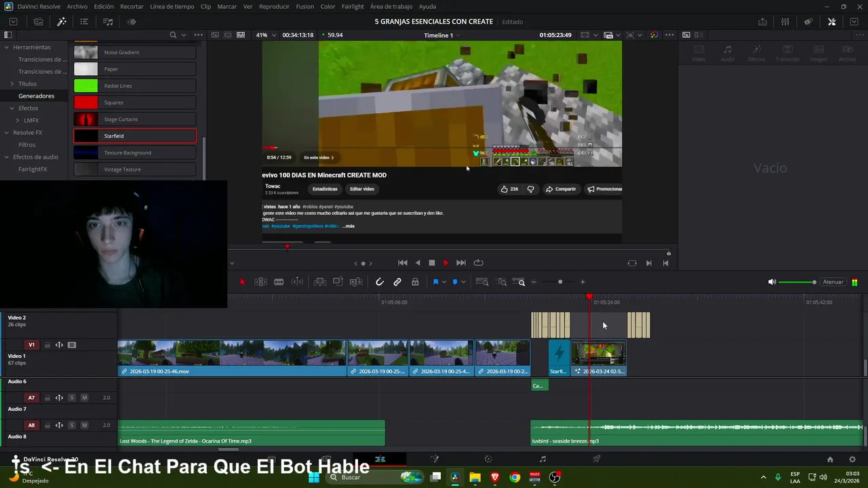This screenshot has width=868, height=488.
Task: Adjust the monitor volume green slider
Action: [x=797, y=282]
